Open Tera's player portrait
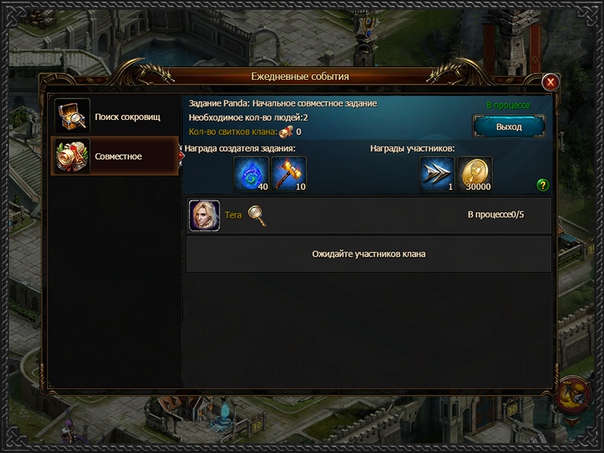The height and width of the screenshot is (453, 604). click(x=205, y=215)
